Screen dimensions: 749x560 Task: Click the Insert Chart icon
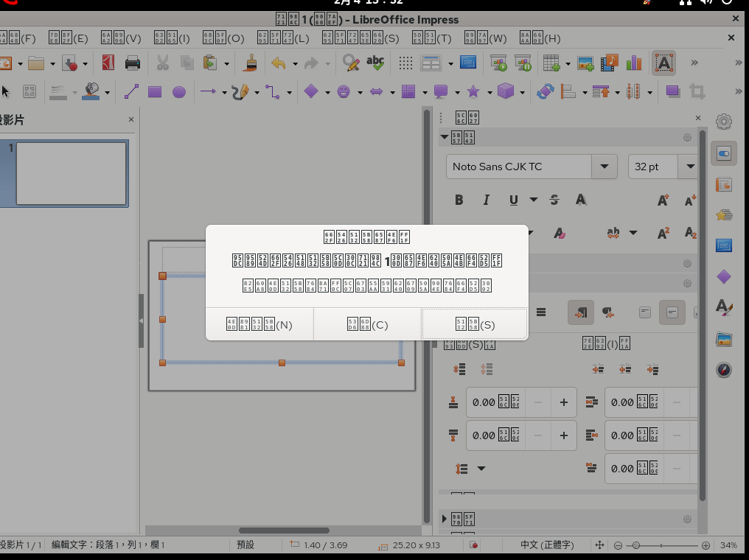pos(634,63)
